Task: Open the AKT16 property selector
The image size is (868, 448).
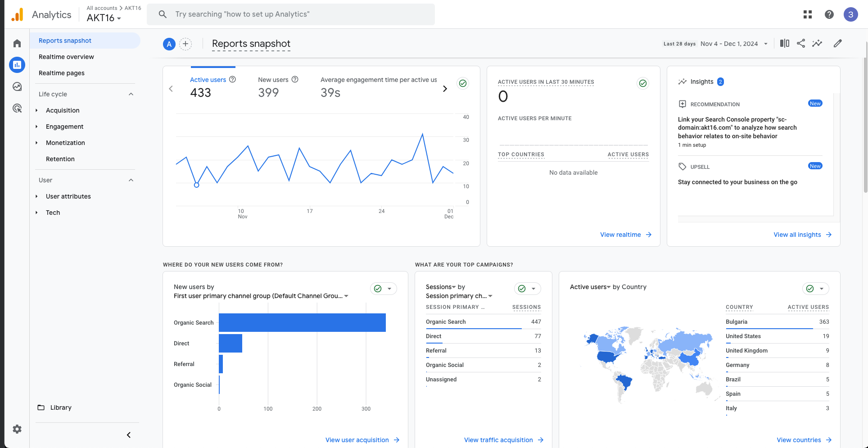Action: (x=104, y=18)
